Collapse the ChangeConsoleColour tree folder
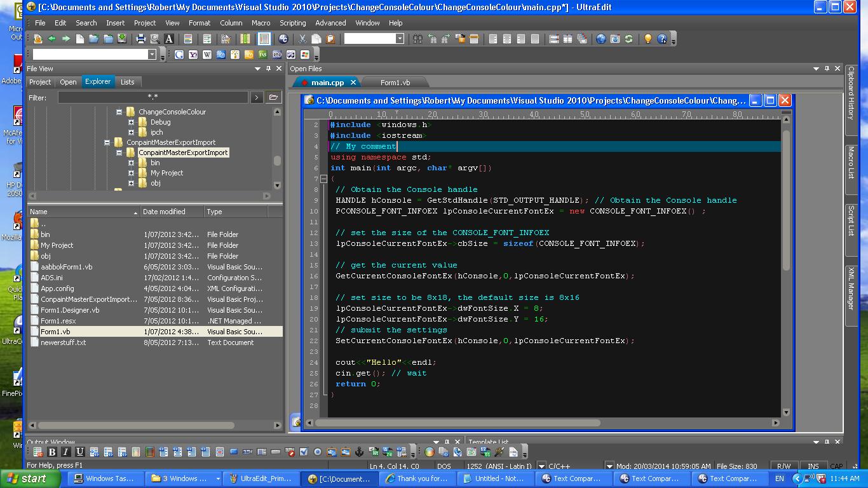The height and width of the screenshot is (488, 868). pos(119,112)
